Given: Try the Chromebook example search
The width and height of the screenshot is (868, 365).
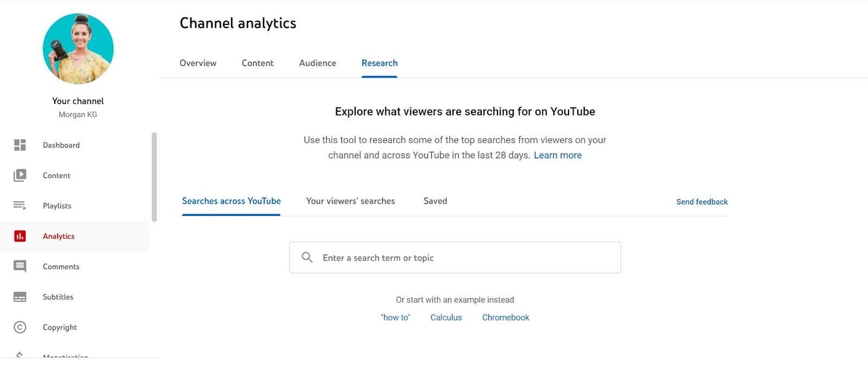Looking at the screenshot, I should 506,317.
